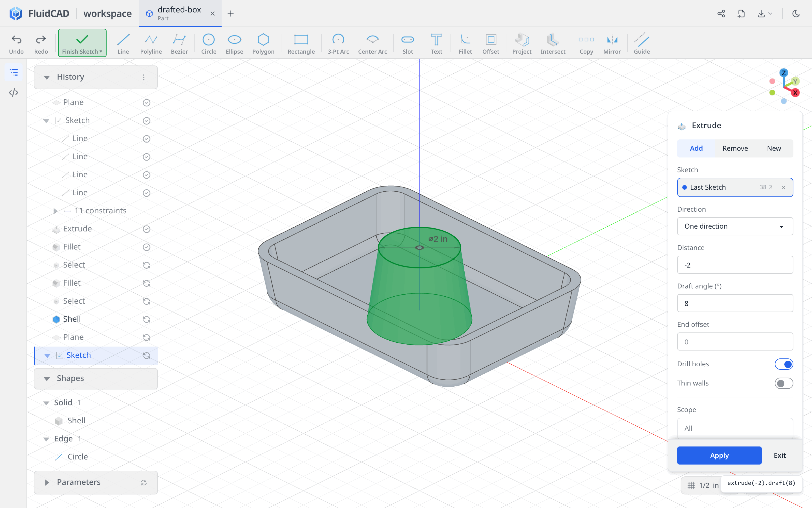This screenshot has width=812, height=508.
Task: Exit the Extrude panel
Action: pos(780,455)
